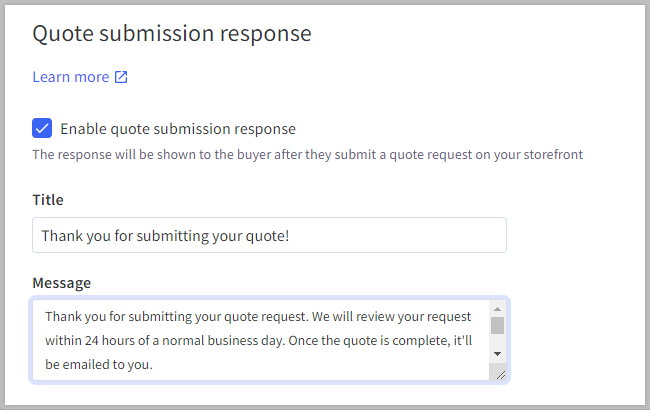Click the Message field label
The image size is (650, 410).
point(62,283)
